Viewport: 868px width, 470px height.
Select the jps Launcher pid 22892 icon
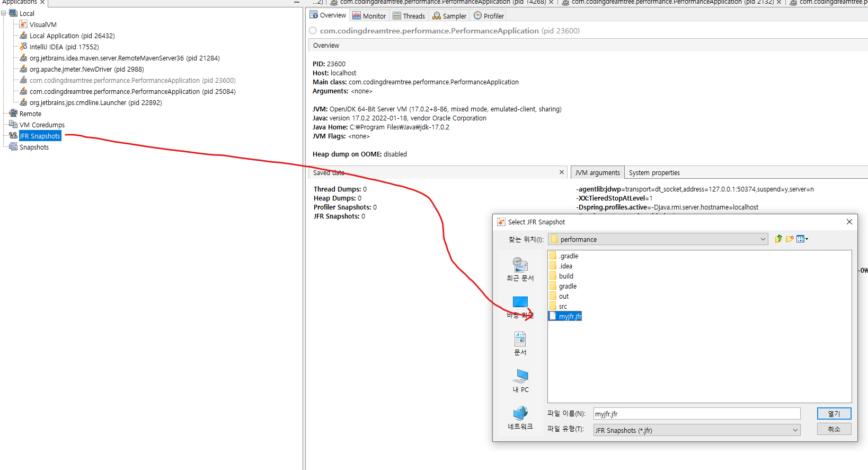(23, 102)
